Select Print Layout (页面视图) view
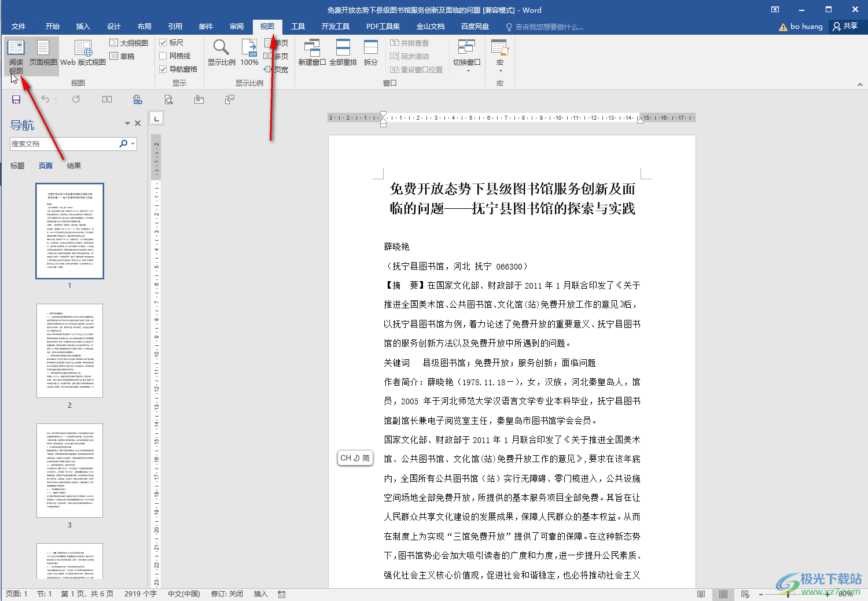Image resolution: width=868 pixels, height=601 pixels. point(43,53)
